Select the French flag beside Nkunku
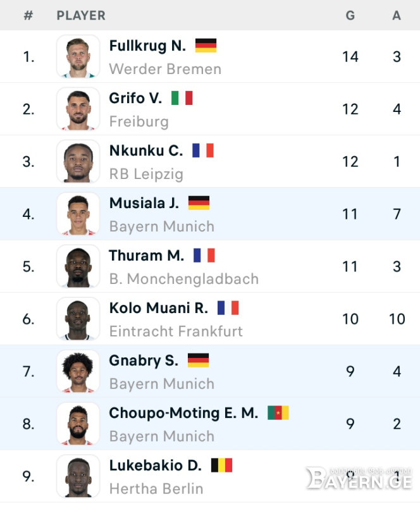The width and height of the screenshot is (420, 506). click(x=203, y=151)
